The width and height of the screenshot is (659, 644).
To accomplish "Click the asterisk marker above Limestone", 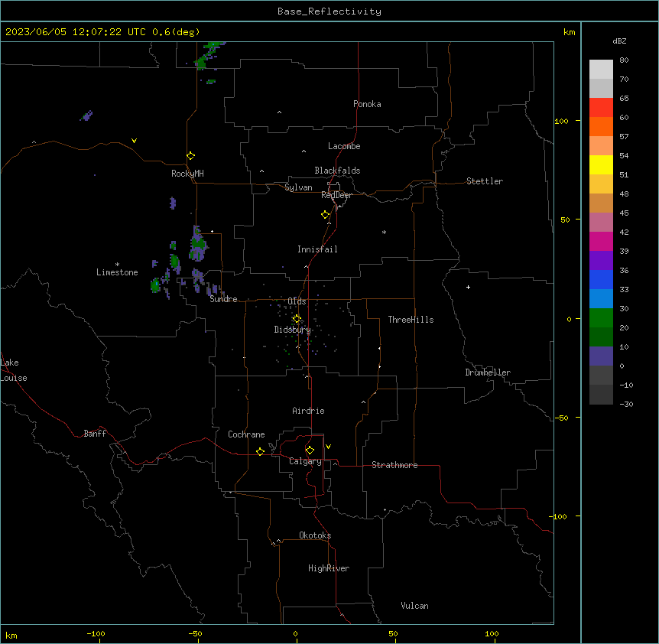I will point(117,264).
